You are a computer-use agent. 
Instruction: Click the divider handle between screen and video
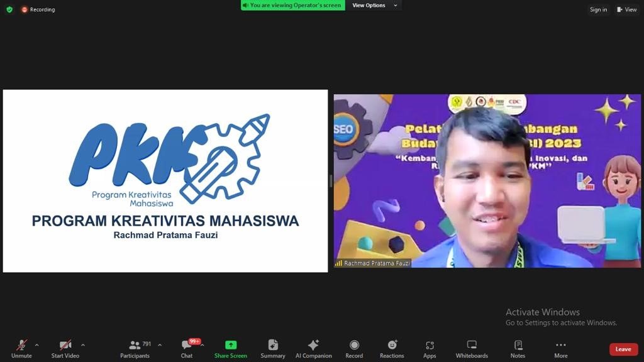click(x=331, y=181)
